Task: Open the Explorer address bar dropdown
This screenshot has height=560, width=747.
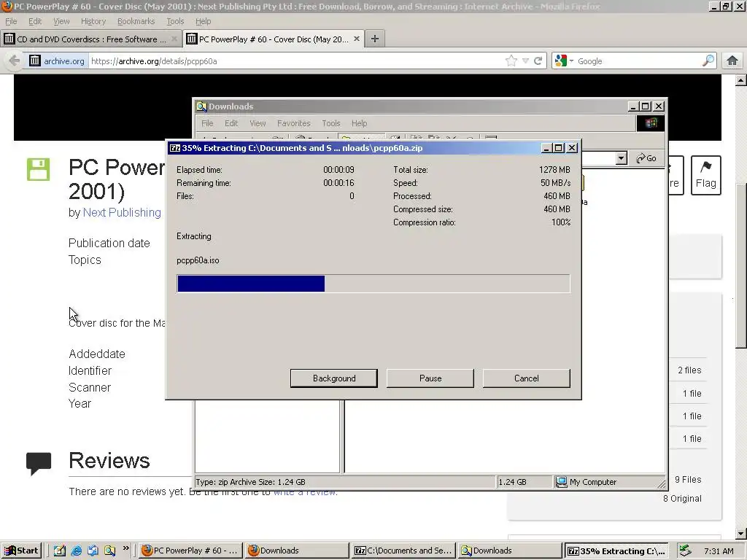Action: pos(621,158)
